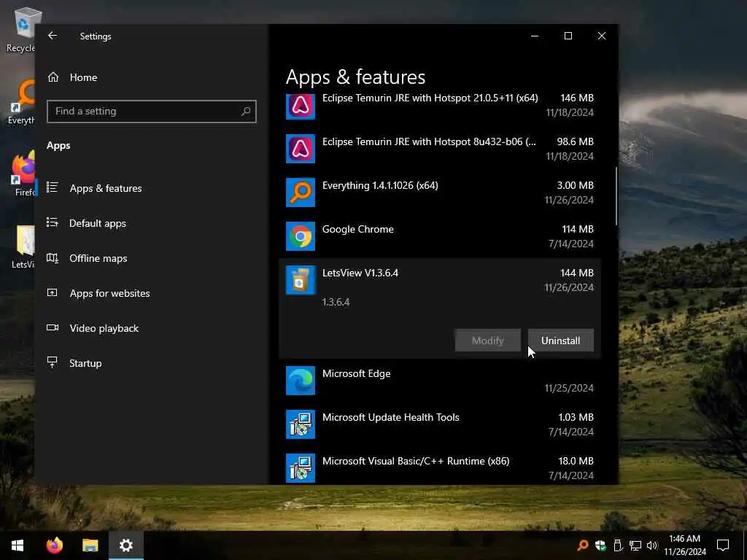
Task: Click the Offline maps sidebar icon
Action: coord(53,258)
